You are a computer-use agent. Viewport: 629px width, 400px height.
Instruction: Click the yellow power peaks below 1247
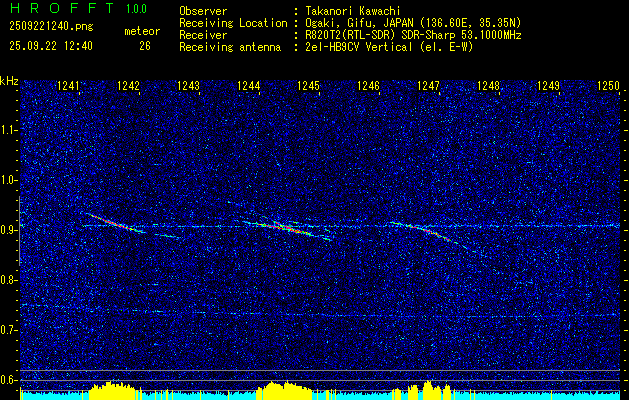(x=429, y=390)
